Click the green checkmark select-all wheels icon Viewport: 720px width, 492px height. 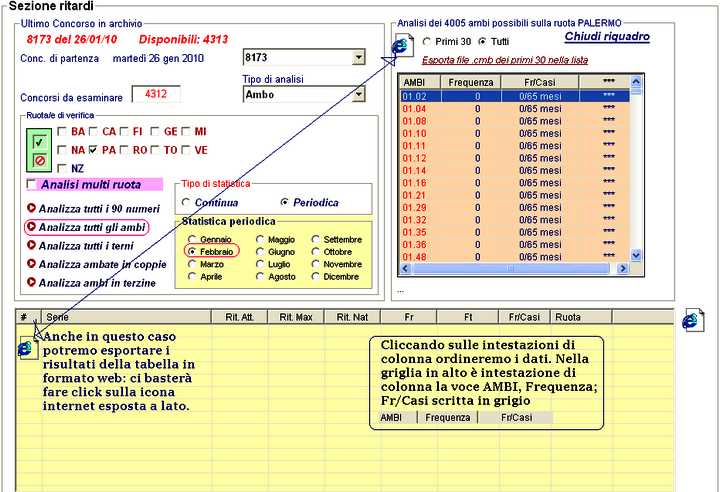point(38,141)
